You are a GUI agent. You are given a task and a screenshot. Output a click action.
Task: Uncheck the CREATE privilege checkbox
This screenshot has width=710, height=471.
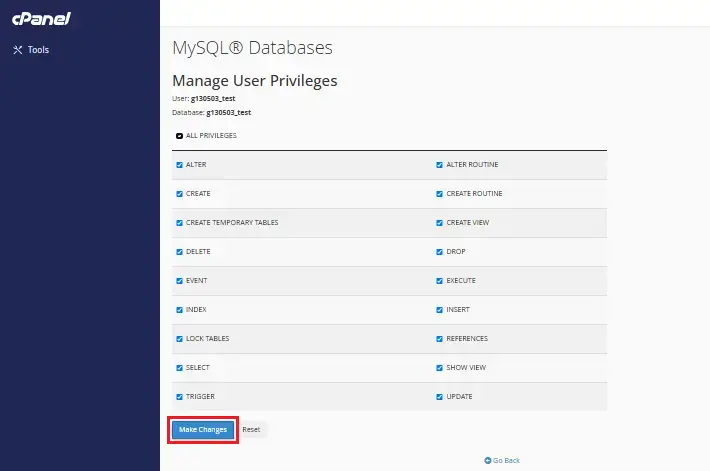(179, 194)
